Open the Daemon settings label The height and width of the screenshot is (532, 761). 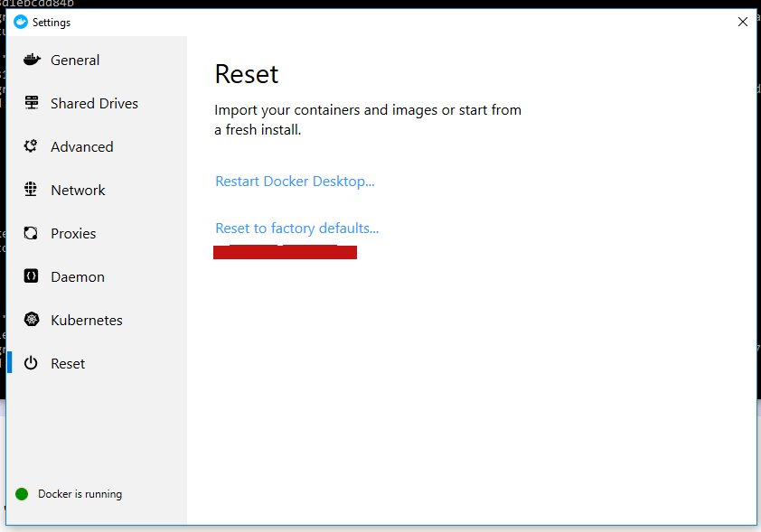(78, 277)
